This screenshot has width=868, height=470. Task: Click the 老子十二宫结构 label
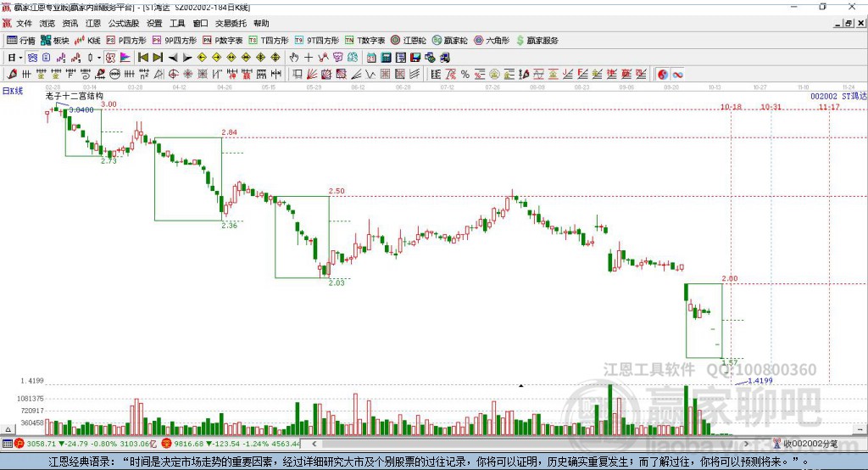tap(75, 96)
